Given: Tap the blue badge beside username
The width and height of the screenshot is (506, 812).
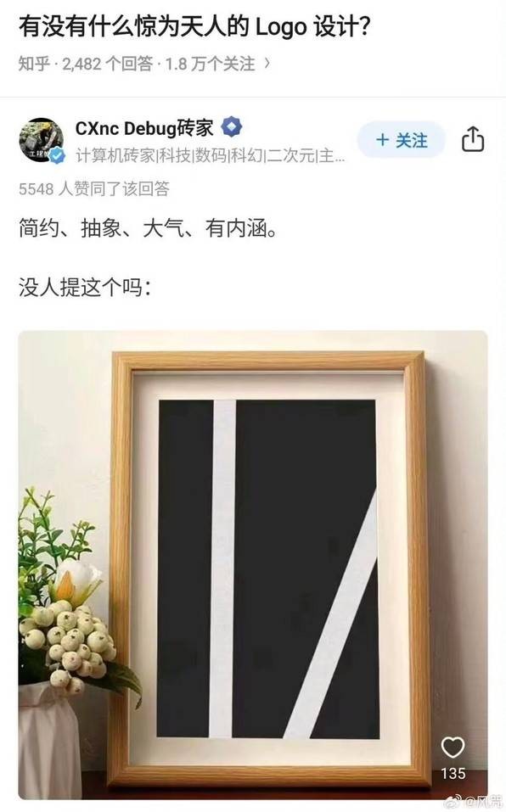Looking at the screenshot, I should [232, 127].
